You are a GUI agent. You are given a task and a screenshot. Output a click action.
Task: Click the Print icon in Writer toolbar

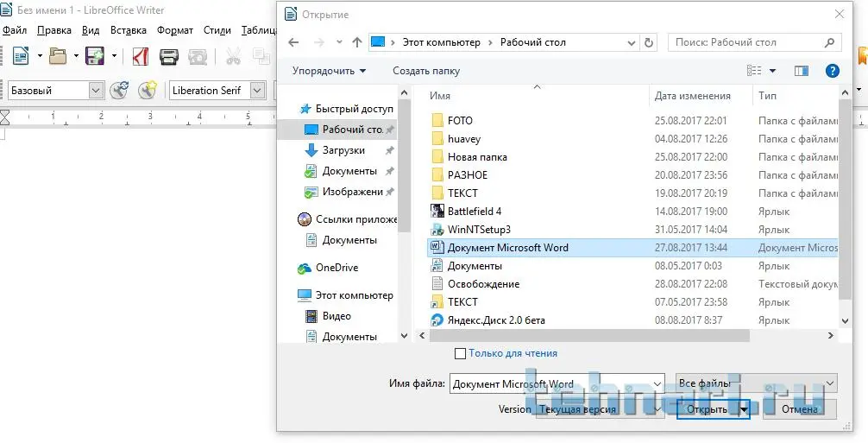click(x=169, y=56)
